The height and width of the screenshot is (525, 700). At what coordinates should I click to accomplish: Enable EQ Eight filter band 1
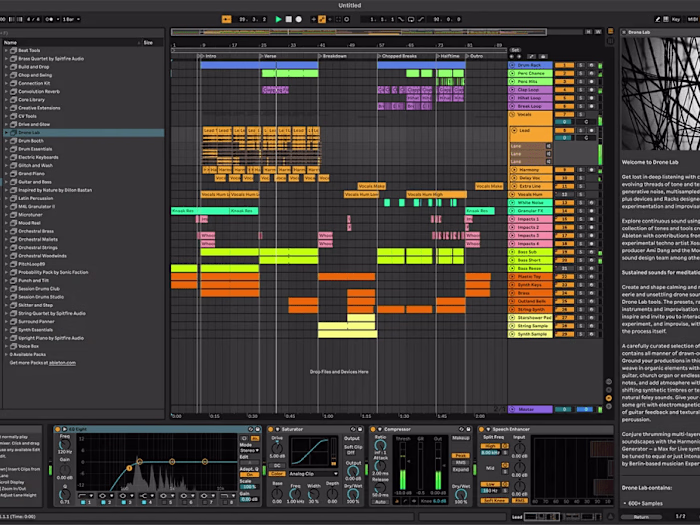tap(83, 503)
